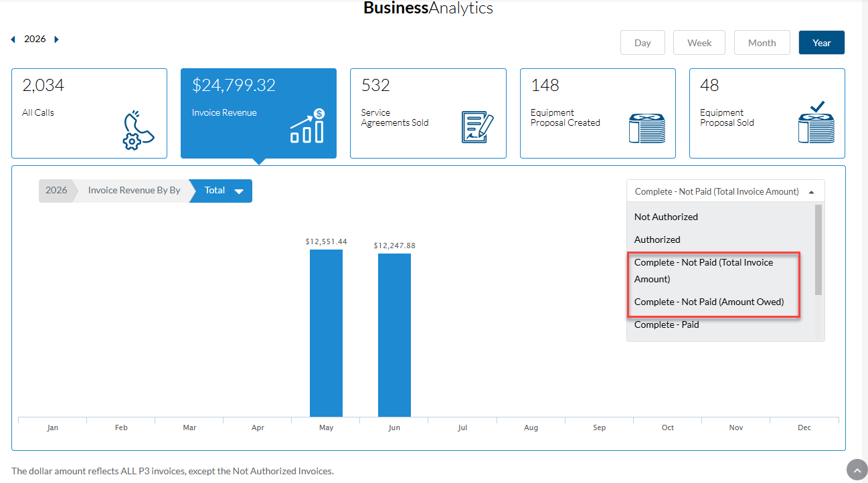Click the Equipment Proposal Sold checkmark icon
The height and width of the screenshot is (483, 868).
816,122
